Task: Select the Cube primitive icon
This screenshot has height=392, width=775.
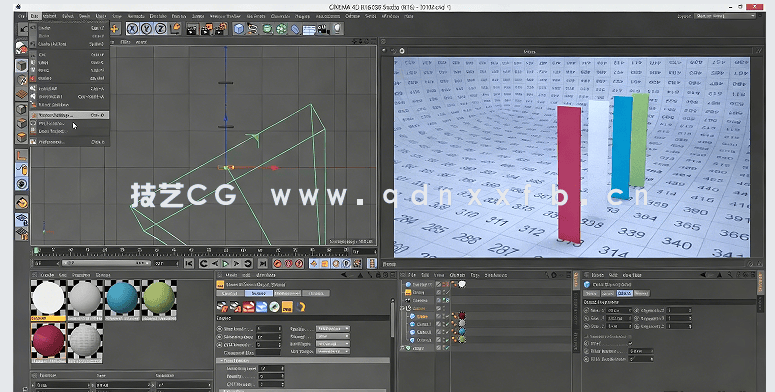Action: pos(239,29)
